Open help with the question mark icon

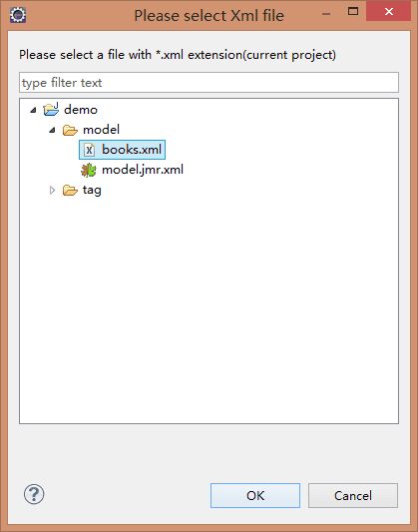(34, 494)
